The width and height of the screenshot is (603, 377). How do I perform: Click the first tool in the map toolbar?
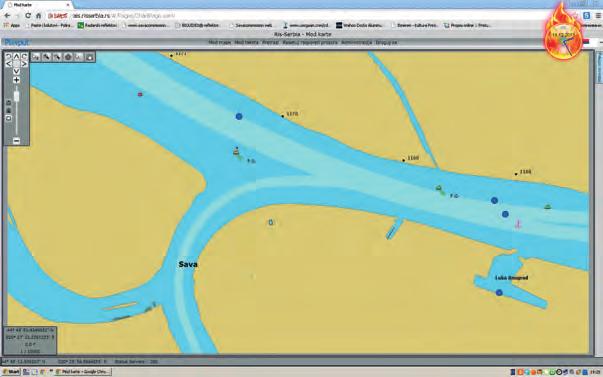click(36, 57)
